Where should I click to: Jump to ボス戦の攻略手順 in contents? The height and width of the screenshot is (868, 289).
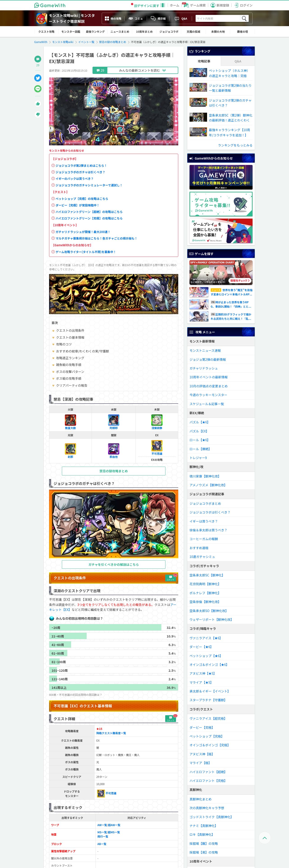click(68, 378)
